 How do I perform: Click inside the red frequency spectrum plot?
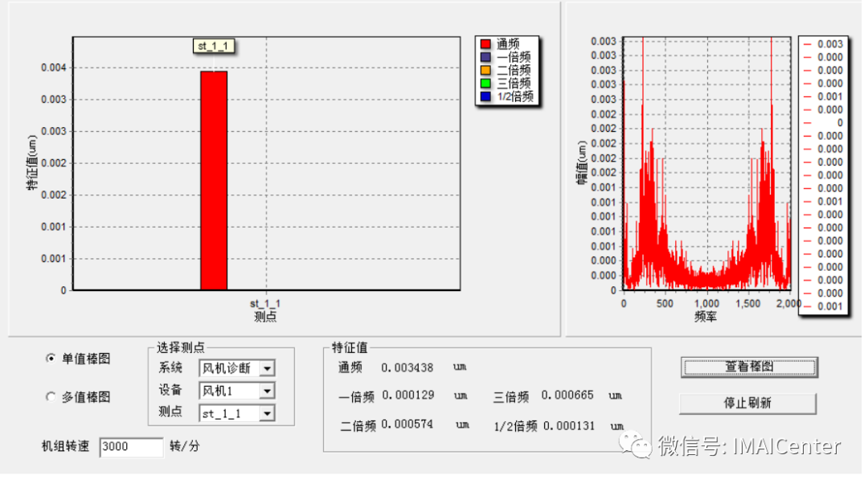click(x=704, y=201)
